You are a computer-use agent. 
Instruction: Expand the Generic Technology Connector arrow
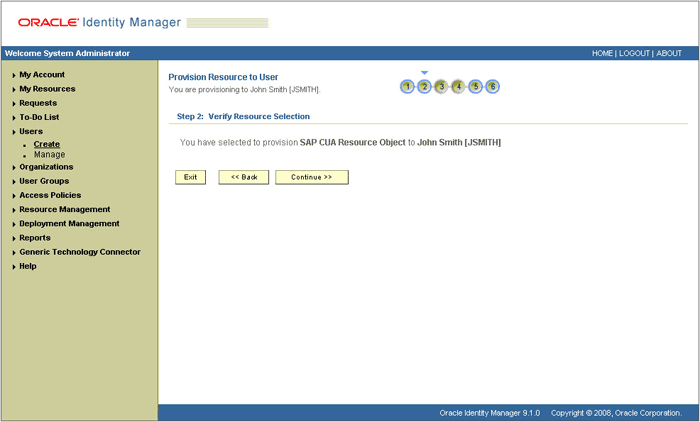[x=14, y=253]
